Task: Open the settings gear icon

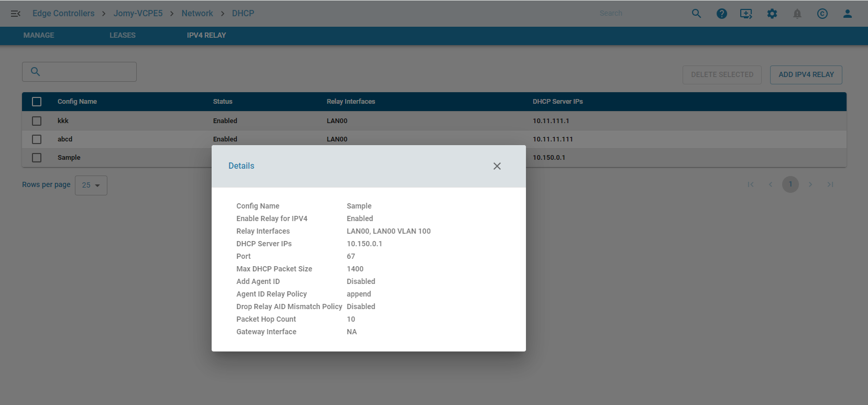Action: 772,14
